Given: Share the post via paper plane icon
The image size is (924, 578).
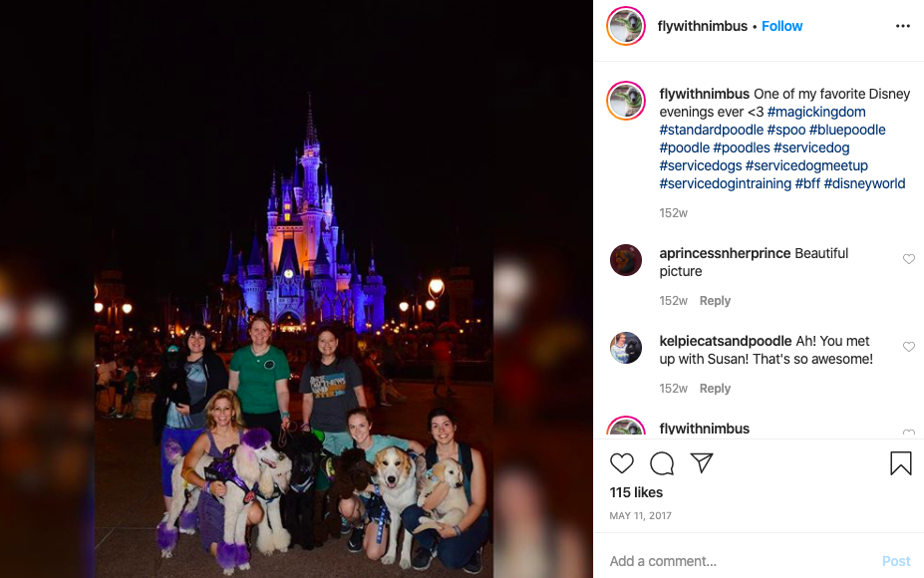Looking at the screenshot, I should click(702, 463).
